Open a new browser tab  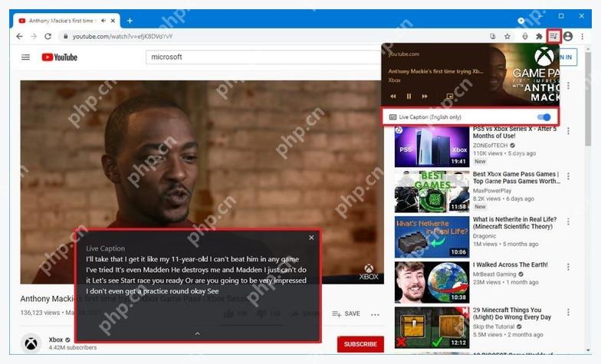[x=130, y=21]
